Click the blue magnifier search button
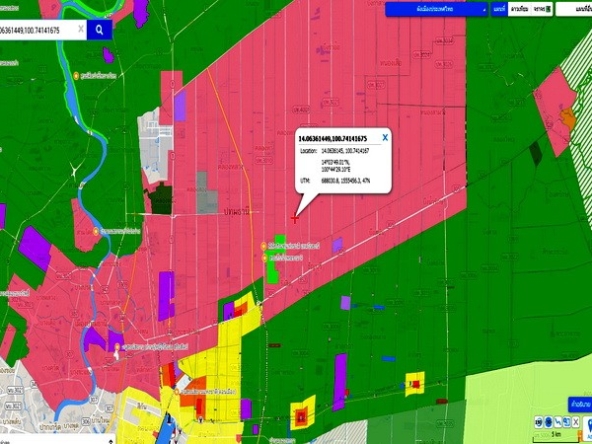 click(99, 30)
